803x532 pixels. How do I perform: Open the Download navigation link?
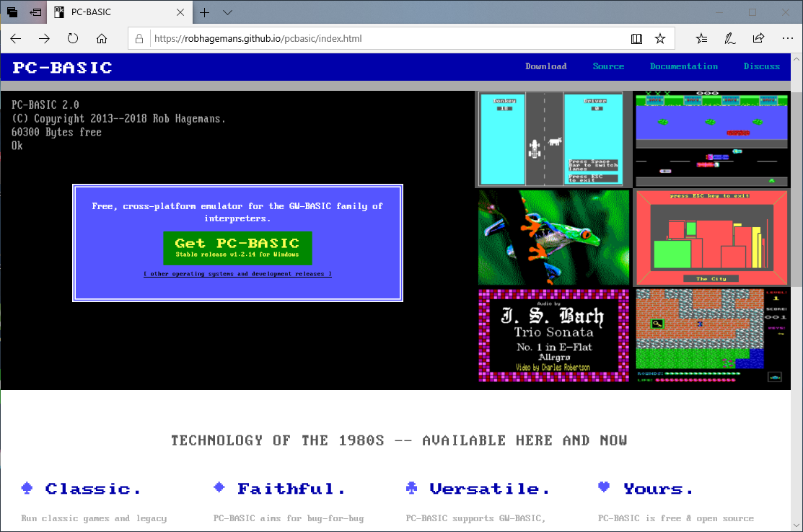tap(546, 66)
